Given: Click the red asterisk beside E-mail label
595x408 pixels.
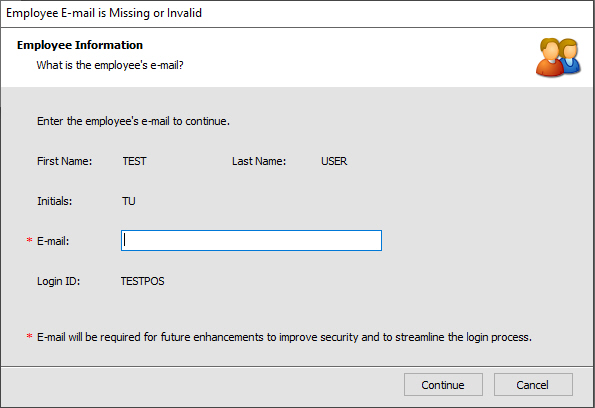Looking at the screenshot, I should coord(29,240).
